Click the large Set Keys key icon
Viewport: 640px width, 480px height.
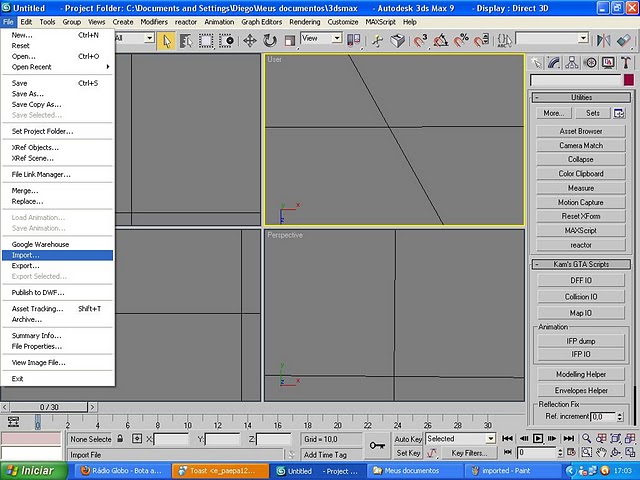377,446
